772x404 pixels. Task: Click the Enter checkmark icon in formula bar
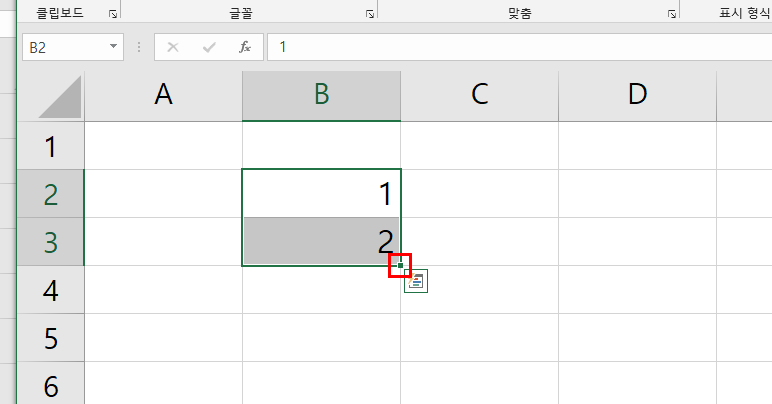click(x=208, y=47)
